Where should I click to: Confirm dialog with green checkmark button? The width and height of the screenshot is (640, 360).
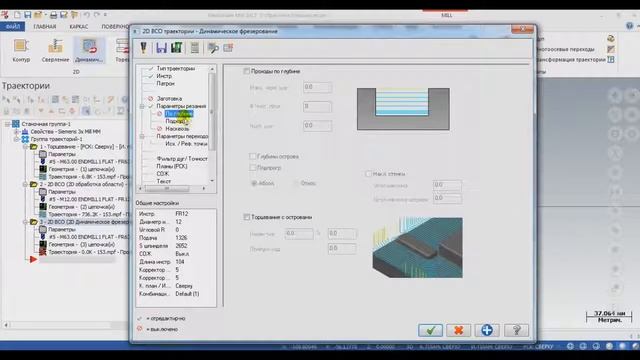[430, 330]
